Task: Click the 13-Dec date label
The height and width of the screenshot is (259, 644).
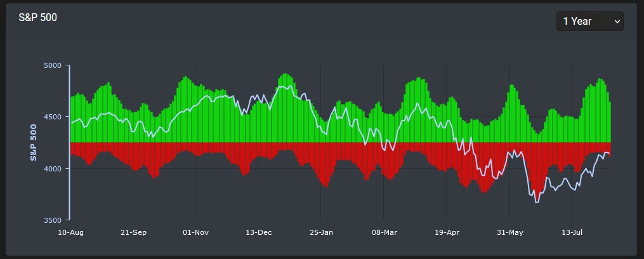Action: click(x=259, y=233)
